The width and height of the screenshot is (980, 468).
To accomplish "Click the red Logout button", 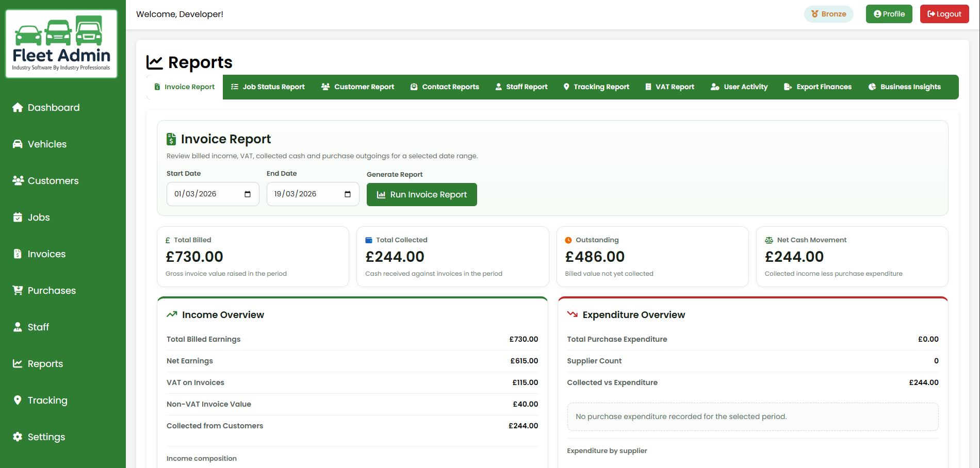I will pyautogui.click(x=944, y=14).
